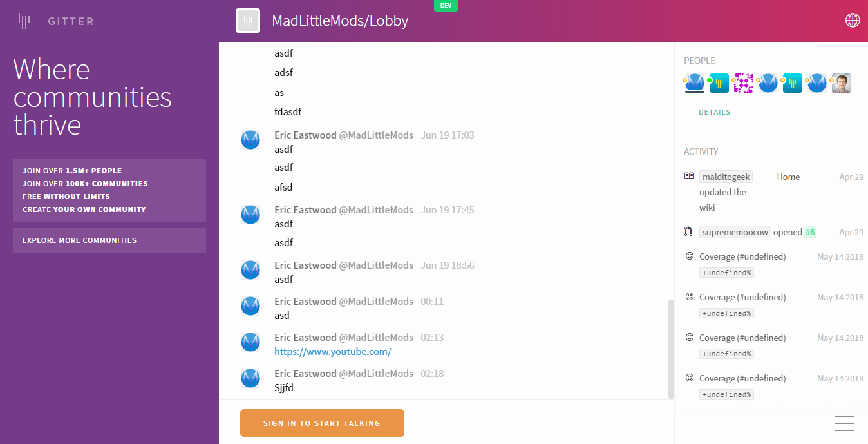The height and width of the screenshot is (444, 868).
Task: Click the Gitter logo icon in the sidebar
Action: point(24,21)
